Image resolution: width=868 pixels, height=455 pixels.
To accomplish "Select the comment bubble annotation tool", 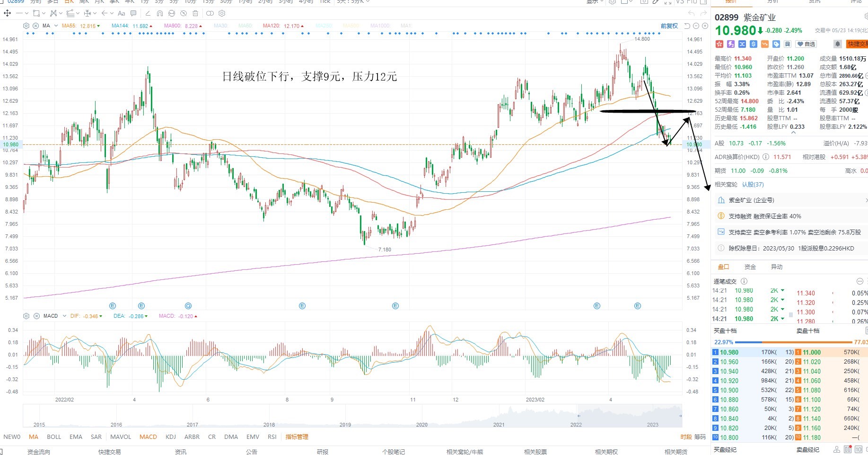I will (133, 13).
